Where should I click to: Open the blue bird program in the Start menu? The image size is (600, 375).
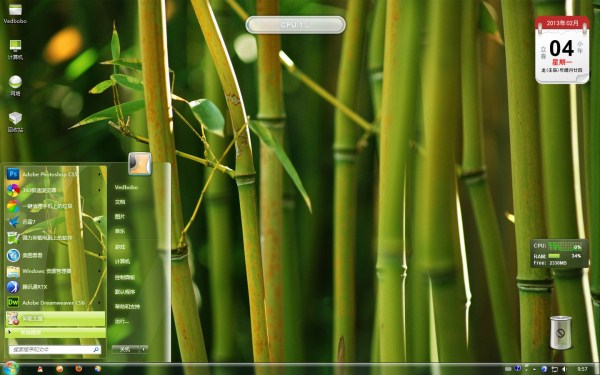[x=55, y=222]
